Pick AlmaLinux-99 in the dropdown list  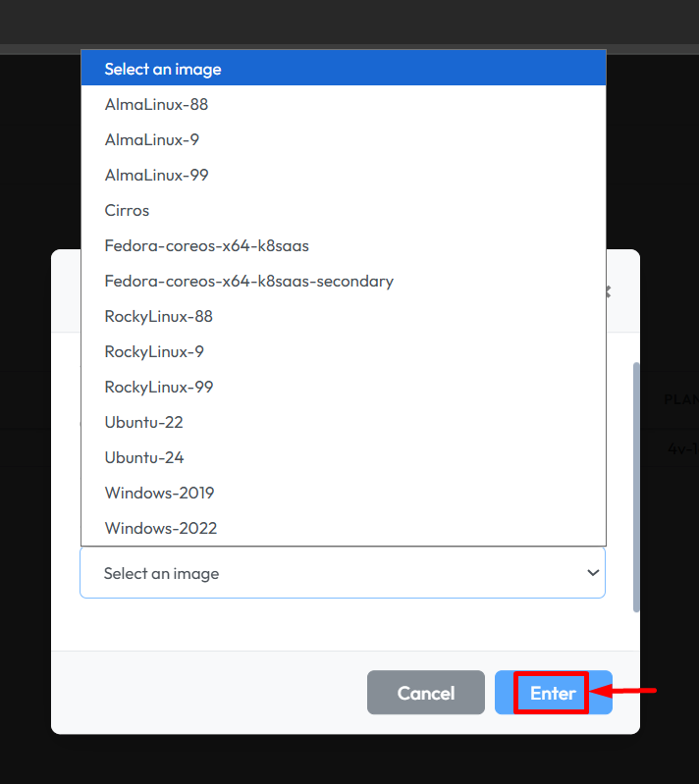tap(157, 175)
